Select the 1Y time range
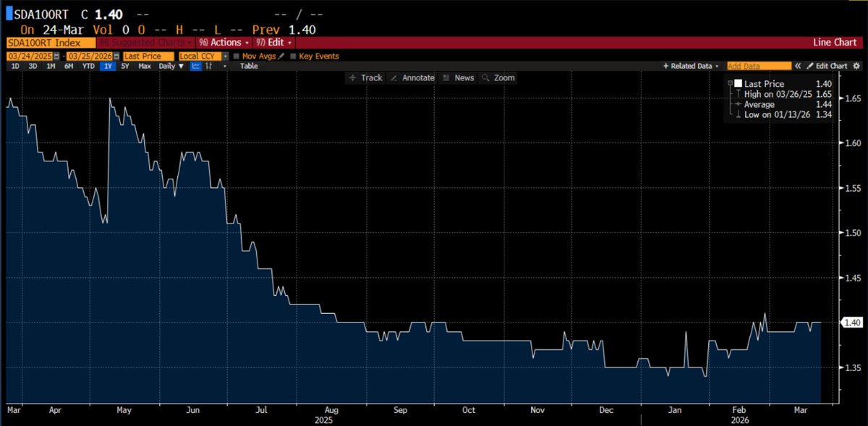The image size is (868, 426). 108,66
